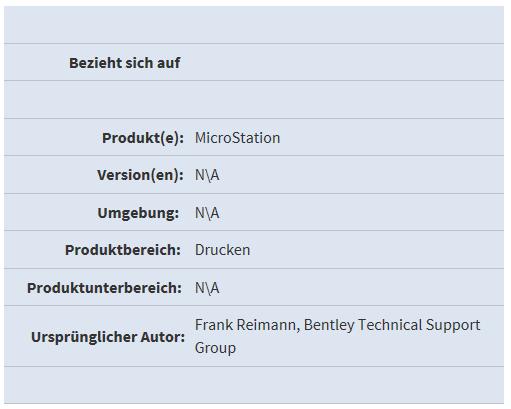This screenshot has width=511, height=409.
Task: Click the N\A value beside Version(en)
Action: point(207,175)
